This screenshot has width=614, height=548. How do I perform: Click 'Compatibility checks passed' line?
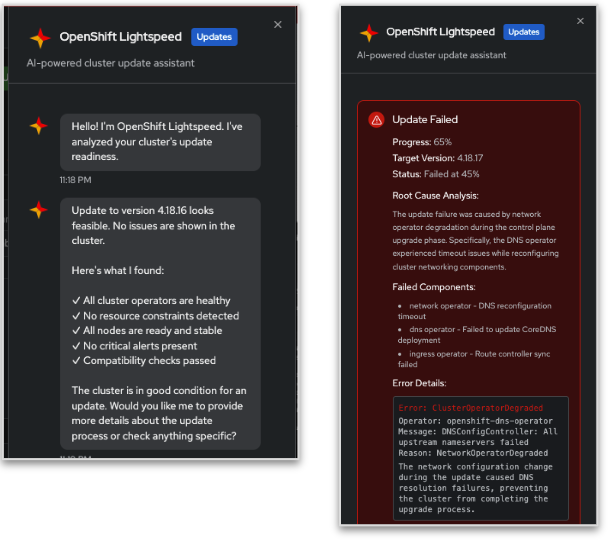(x=144, y=360)
